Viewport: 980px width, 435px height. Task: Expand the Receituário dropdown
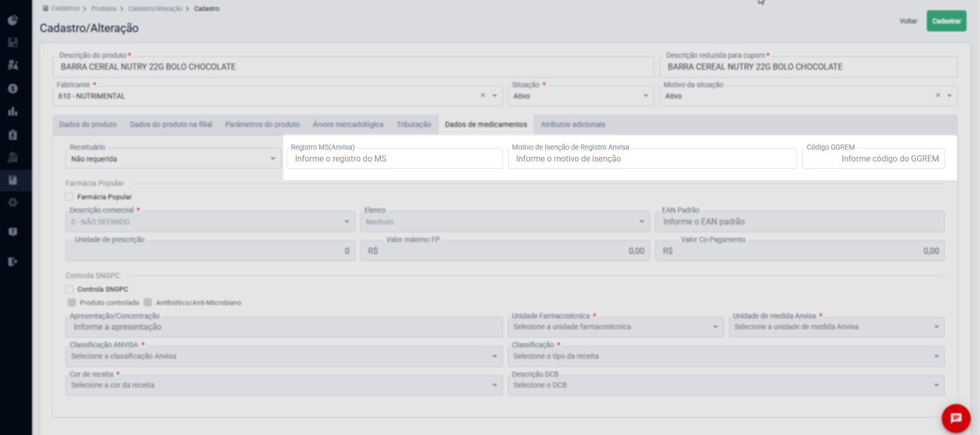pos(173,159)
